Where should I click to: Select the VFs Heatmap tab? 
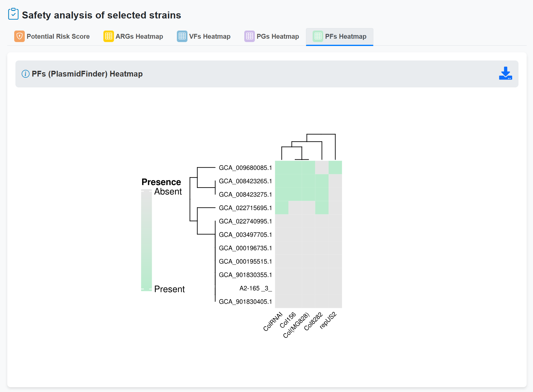click(x=210, y=37)
